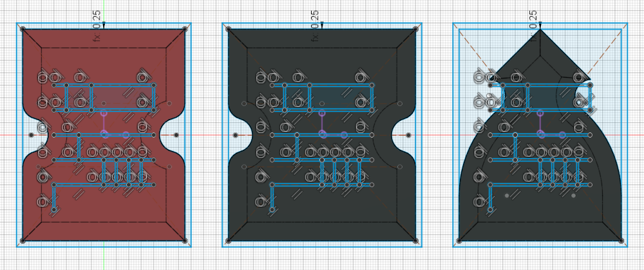Click the left gray dot inside arch shape's base

click(507, 195)
